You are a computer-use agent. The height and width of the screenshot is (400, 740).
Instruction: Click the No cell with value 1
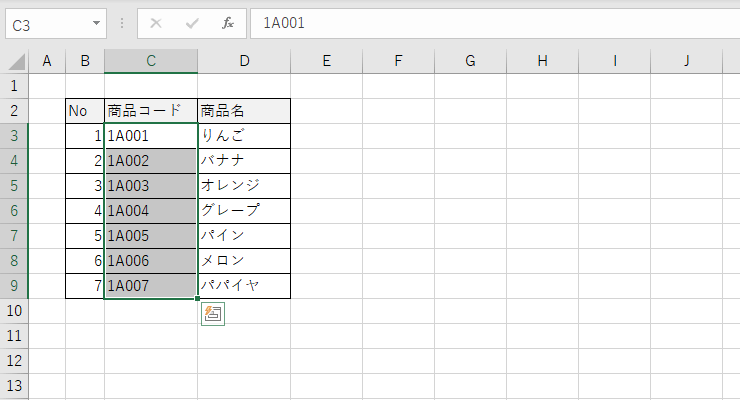[x=85, y=136]
